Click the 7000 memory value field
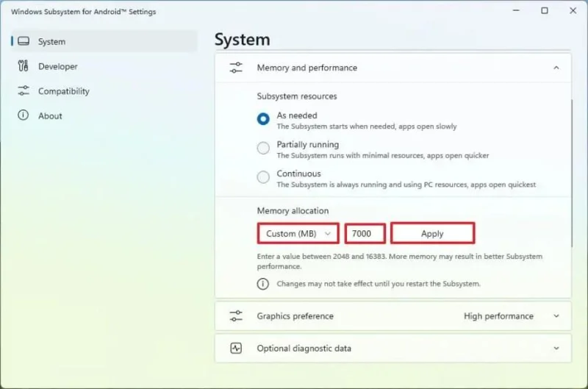Screen dimensions: 588x389 (365, 233)
